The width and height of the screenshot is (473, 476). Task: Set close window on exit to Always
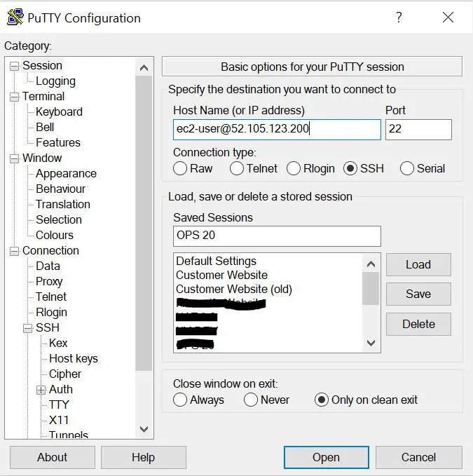click(x=180, y=400)
